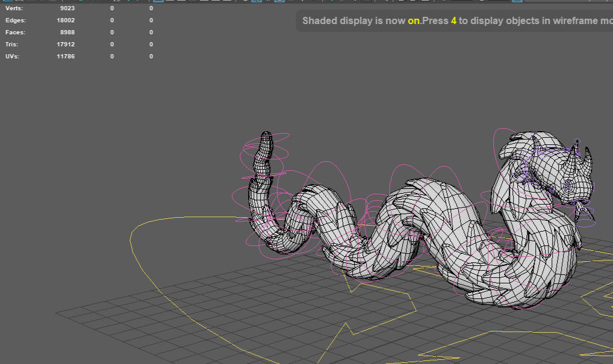Click the Verts count value 9023
The height and width of the screenshot is (364, 613).
pos(67,8)
